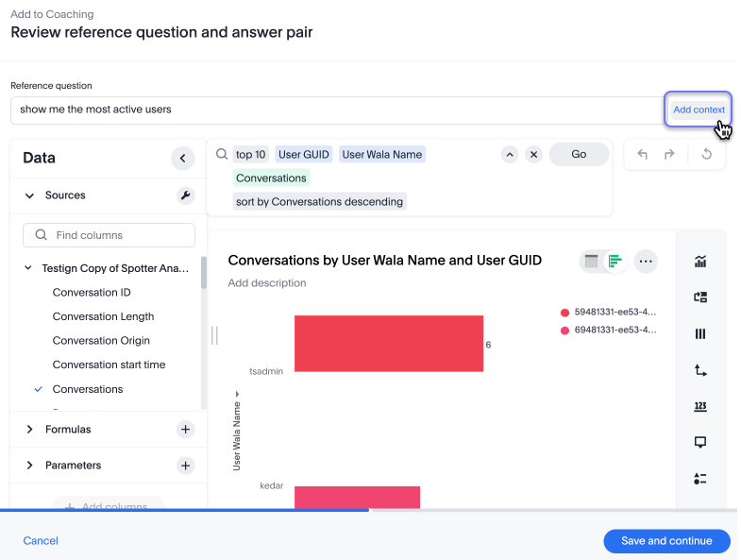
Task: Uncheck the Conversations column
Action: click(39, 389)
